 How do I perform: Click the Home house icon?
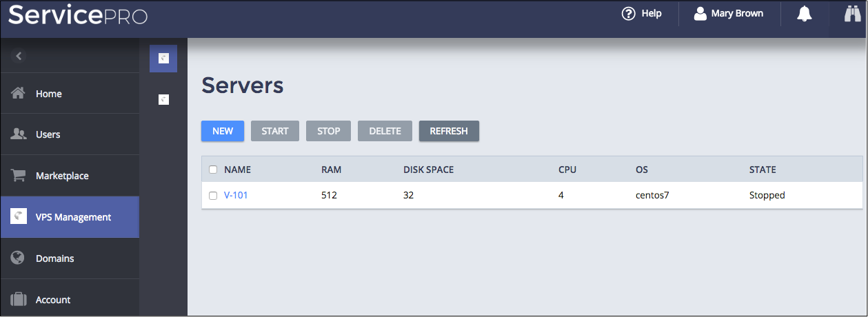coord(19,93)
